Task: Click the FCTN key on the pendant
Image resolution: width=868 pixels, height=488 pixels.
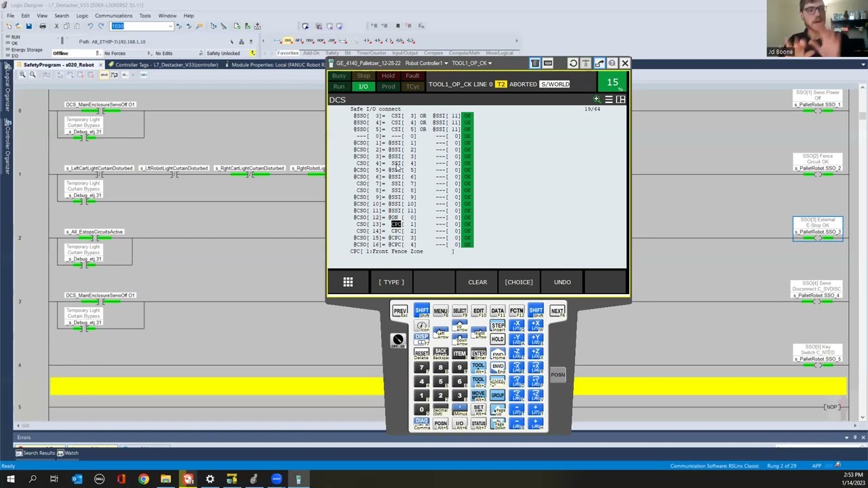Action: (516, 311)
